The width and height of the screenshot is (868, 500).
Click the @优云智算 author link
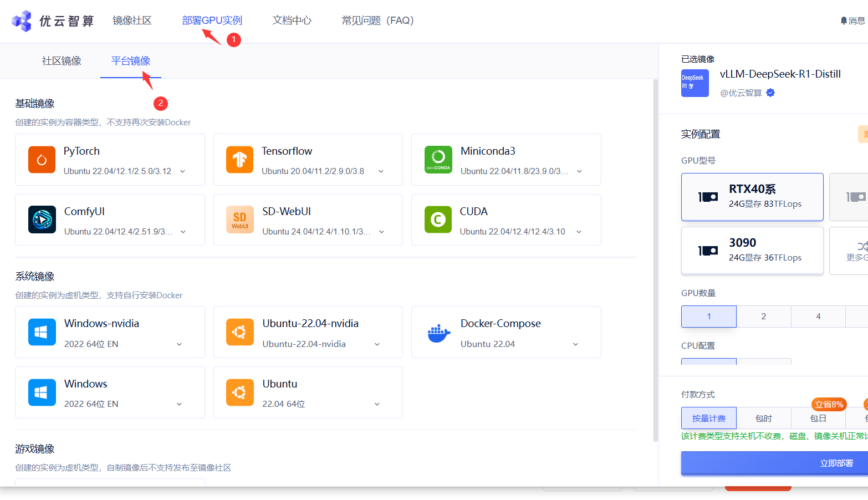tap(741, 93)
